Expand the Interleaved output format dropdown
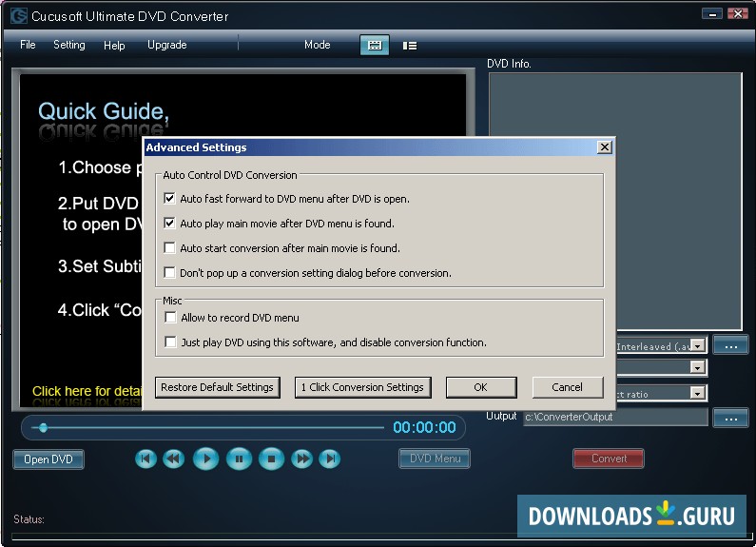 click(698, 345)
